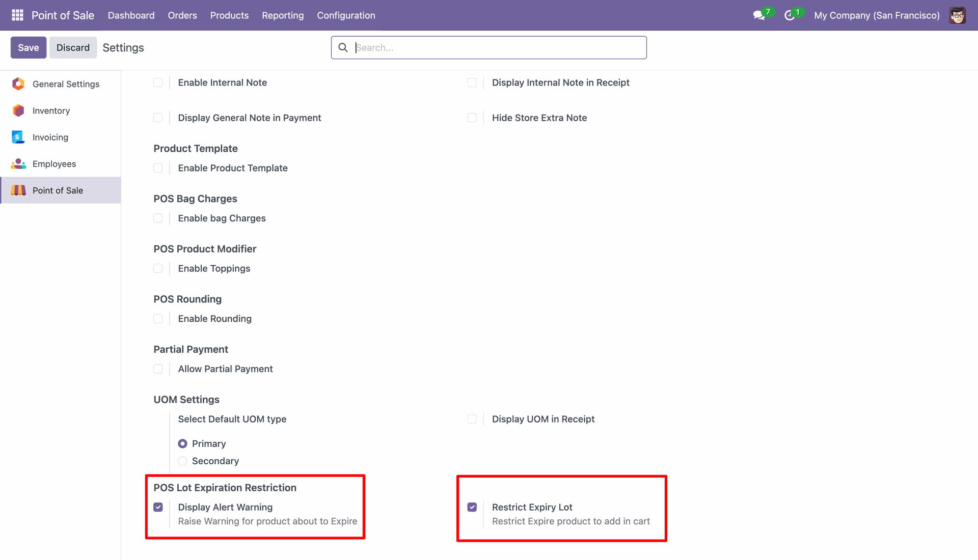Open the Reporting menu

point(283,15)
